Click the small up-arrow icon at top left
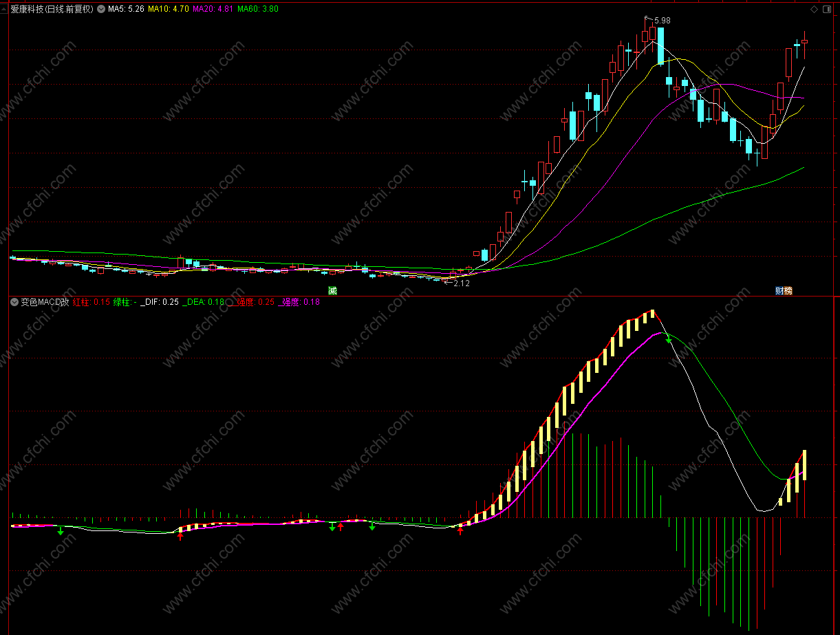 (4, 10)
